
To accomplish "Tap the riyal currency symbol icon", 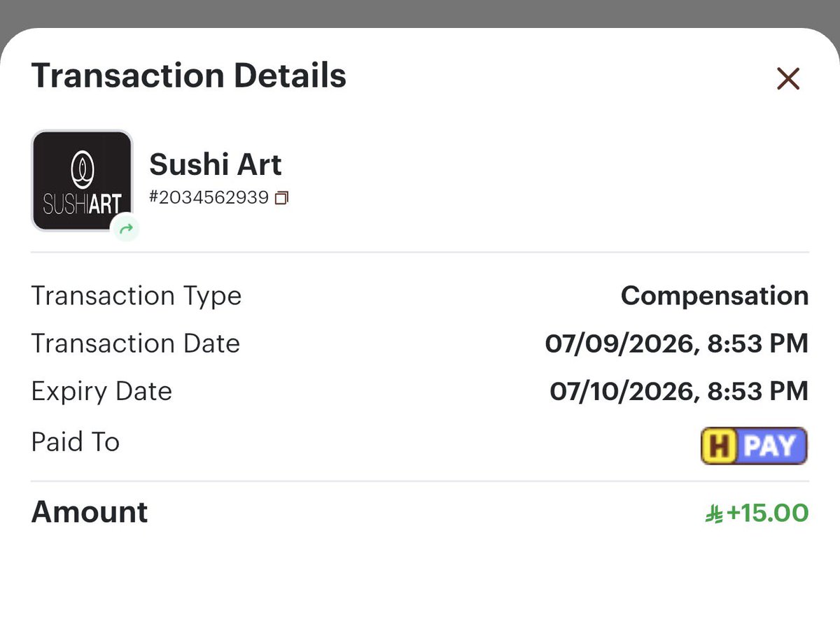I will (x=714, y=514).
